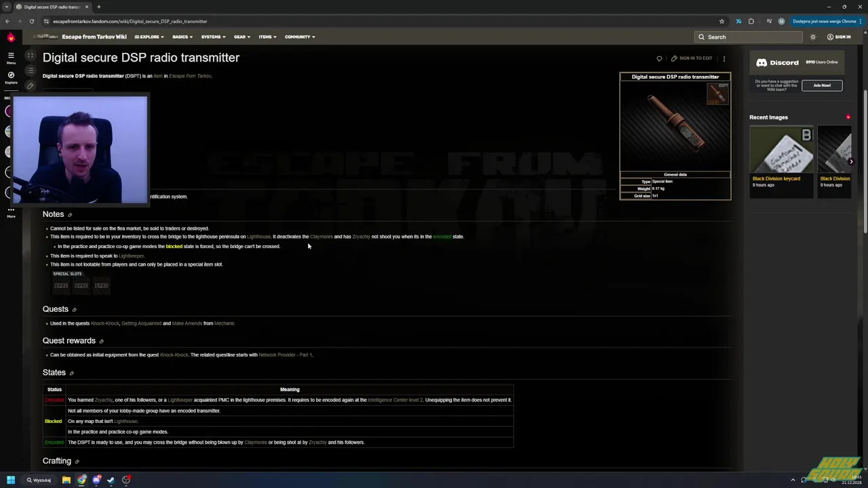The image size is (868, 488).
Task: Open Discord from the taskbar
Action: [96, 480]
